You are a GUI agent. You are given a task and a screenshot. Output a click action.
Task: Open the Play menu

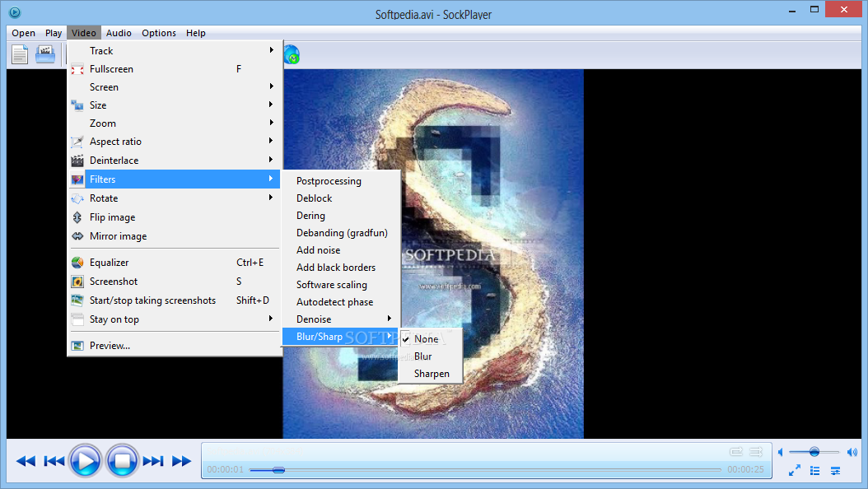point(54,33)
